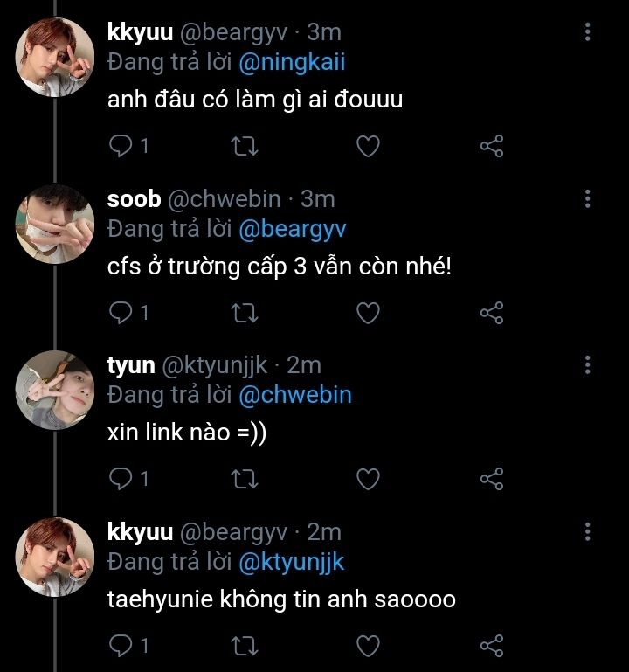Screen dimensions: 629x672
Task: Open soob's profile picture
Action: (x=54, y=224)
